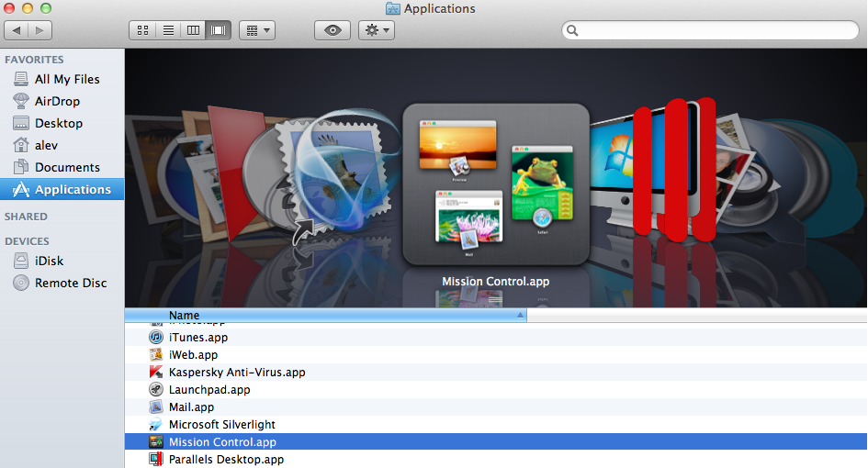Click the search magnifier icon

[x=572, y=30]
